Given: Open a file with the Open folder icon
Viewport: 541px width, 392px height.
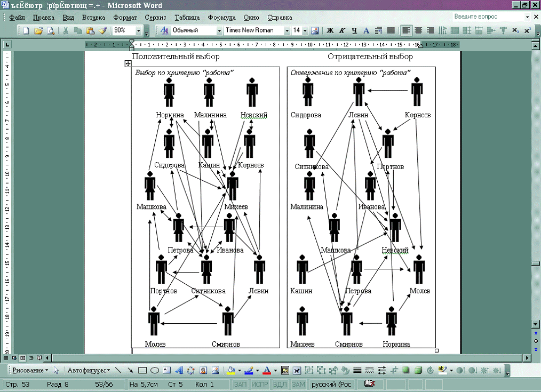Looking at the screenshot, I should [38, 30].
